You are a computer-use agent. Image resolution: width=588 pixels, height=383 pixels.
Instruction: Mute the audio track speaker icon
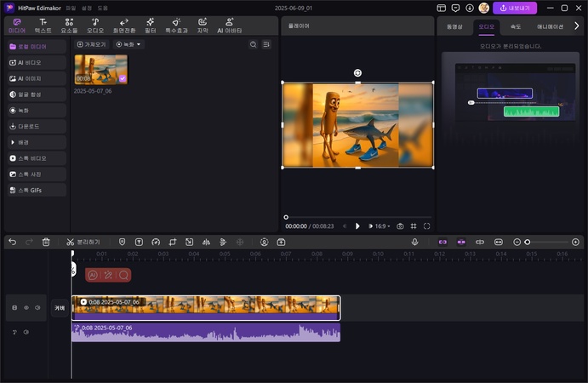[x=26, y=332]
